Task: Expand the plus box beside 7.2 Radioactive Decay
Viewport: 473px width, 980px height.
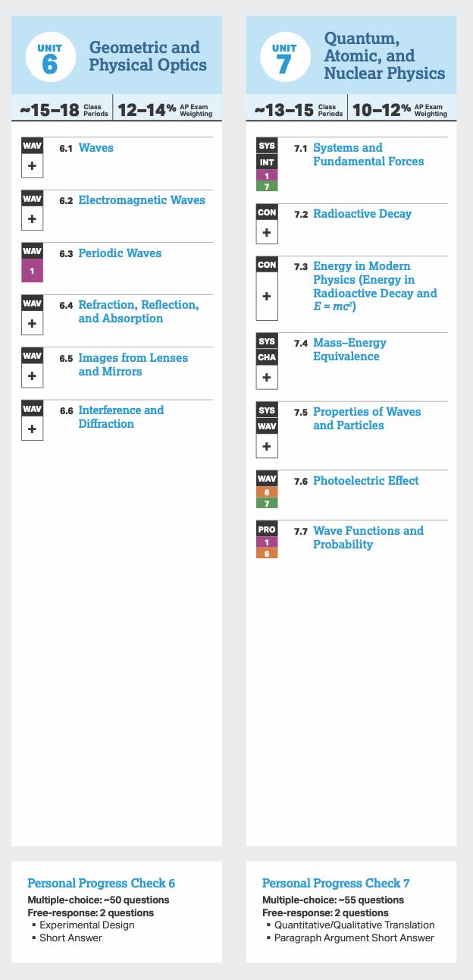Action: pos(267,232)
